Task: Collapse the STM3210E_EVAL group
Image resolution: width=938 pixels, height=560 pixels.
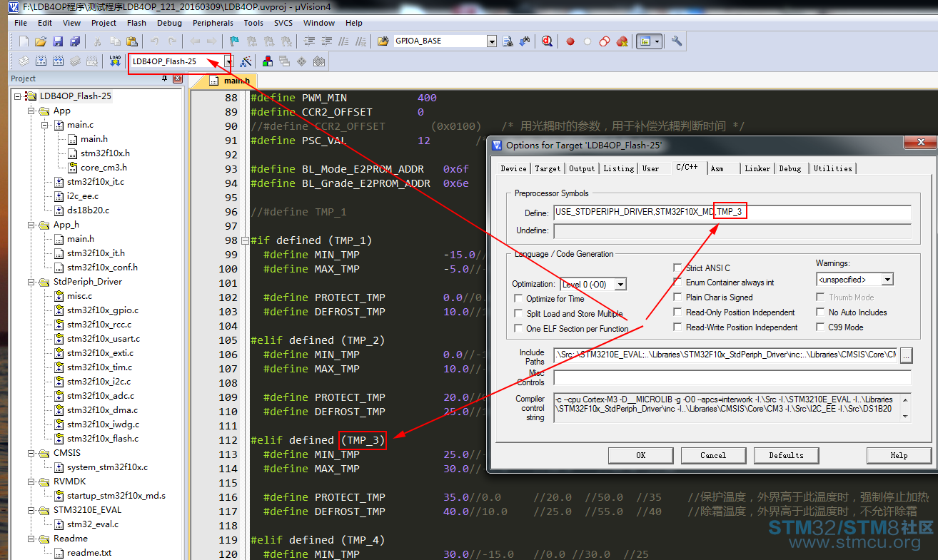Action: [x=31, y=510]
